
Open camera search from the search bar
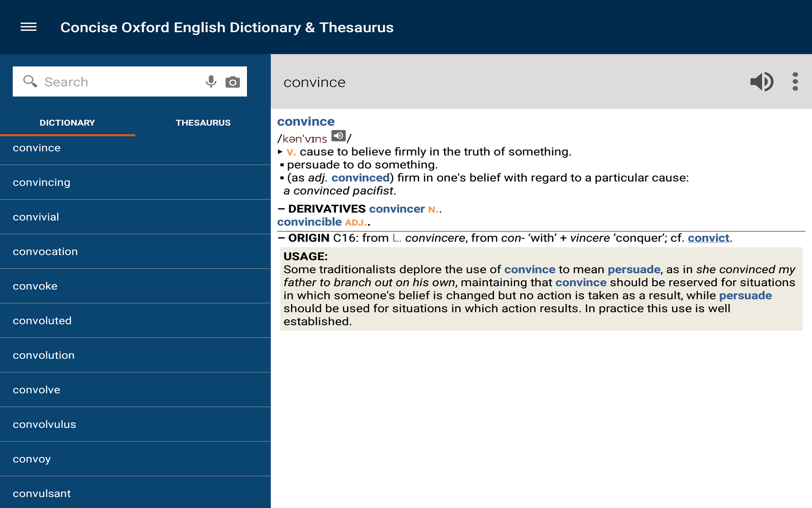(x=233, y=82)
